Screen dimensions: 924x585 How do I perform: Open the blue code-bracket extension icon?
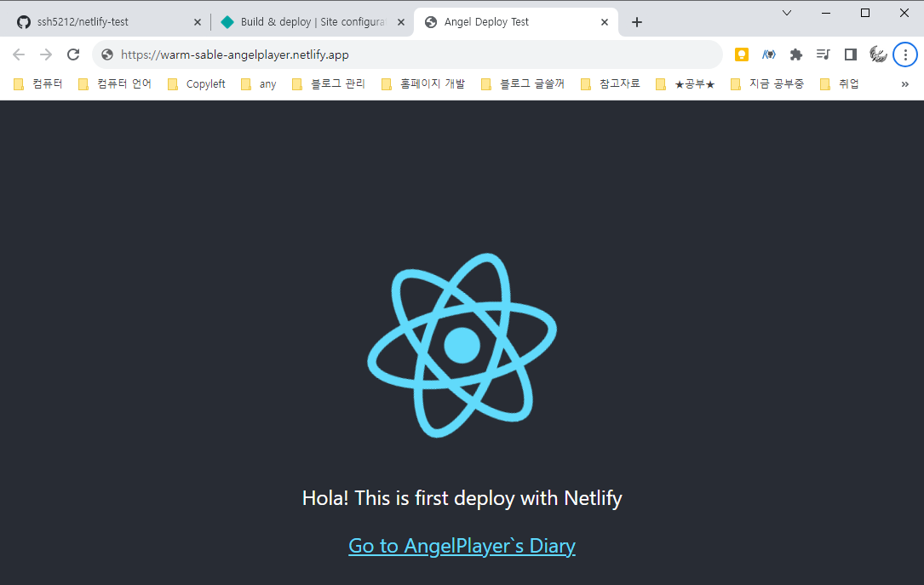click(x=768, y=54)
